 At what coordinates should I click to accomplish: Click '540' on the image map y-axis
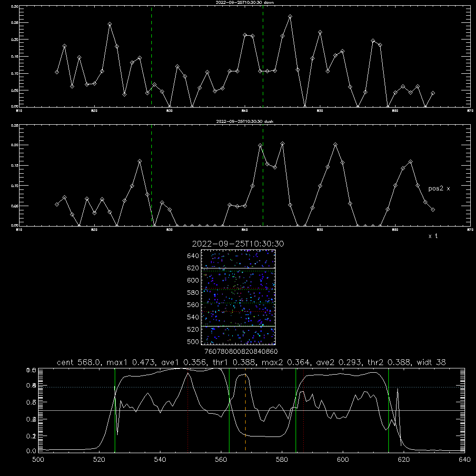(193, 317)
